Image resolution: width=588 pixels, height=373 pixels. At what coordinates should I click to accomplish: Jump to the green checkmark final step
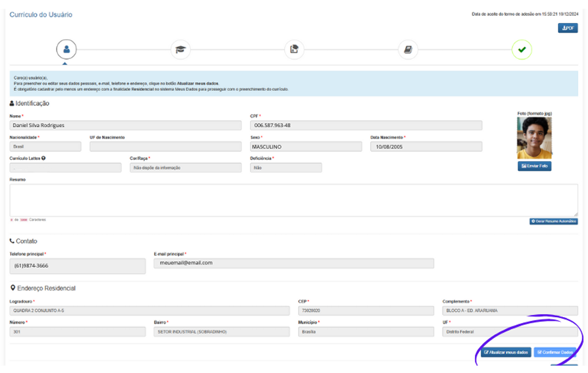click(522, 49)
